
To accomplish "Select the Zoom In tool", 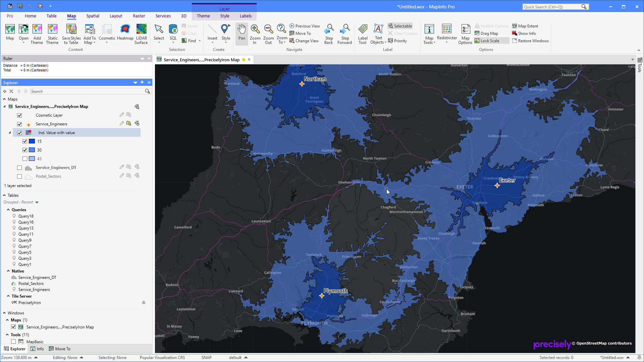I will click(255, 34).
